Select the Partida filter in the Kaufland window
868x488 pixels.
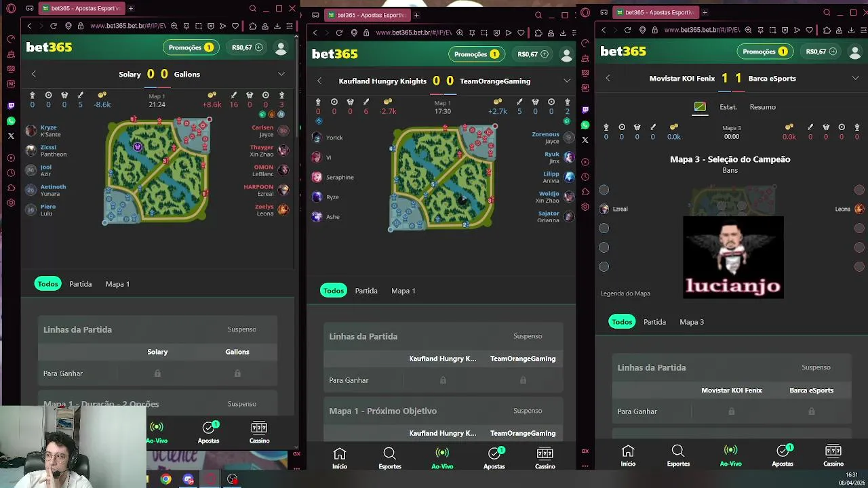point(366,291)
